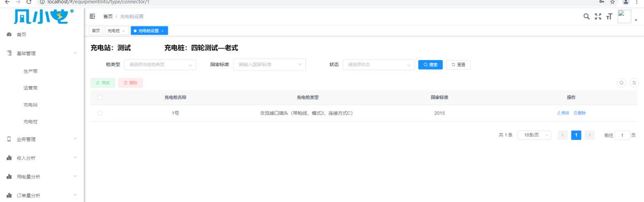
Task: Click the 重置 button
Action: [458, 65]
